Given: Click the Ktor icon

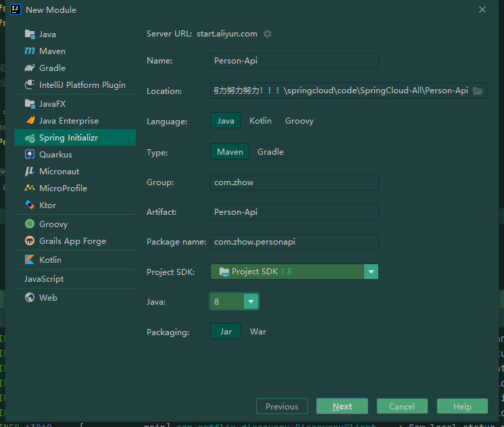Looking at the screenshot, I should [30, 205].
